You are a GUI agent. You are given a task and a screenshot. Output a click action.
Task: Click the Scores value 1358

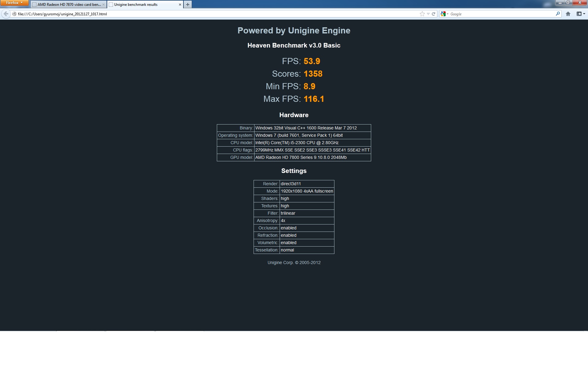313,74
